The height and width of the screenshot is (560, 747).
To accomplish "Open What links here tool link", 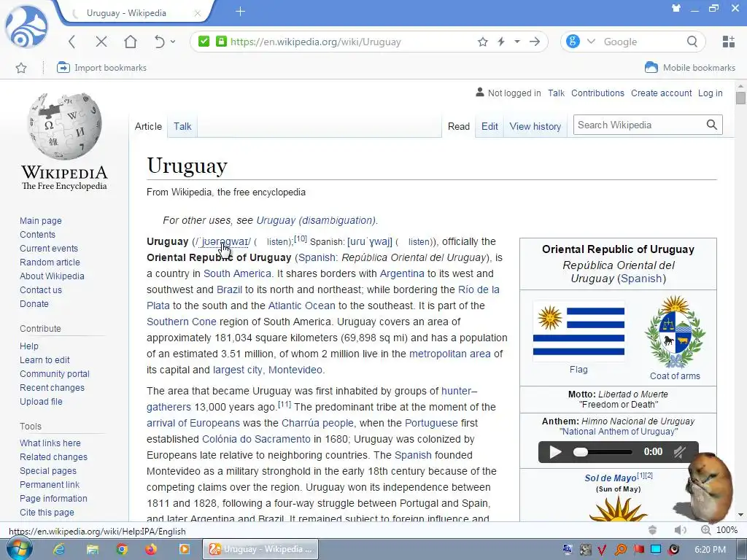I will pyautogui.click(x=50, y=443).
